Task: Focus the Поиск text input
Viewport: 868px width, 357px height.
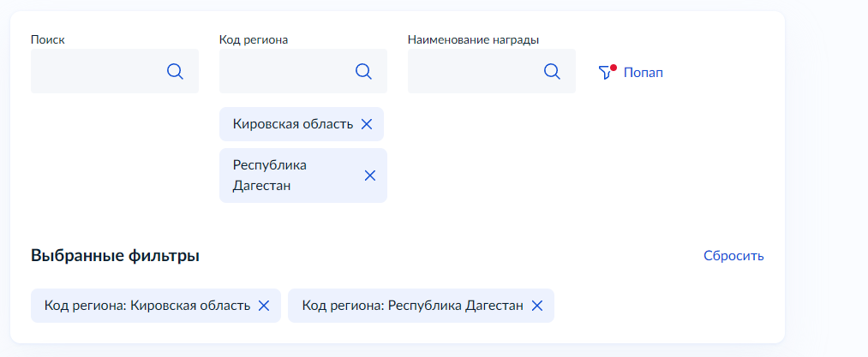Action: [96, 72]
